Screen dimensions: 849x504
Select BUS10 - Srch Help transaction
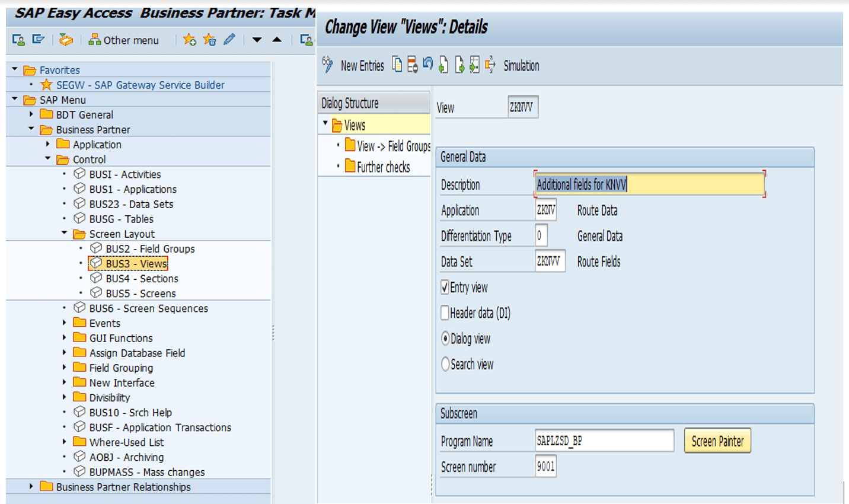130,412
